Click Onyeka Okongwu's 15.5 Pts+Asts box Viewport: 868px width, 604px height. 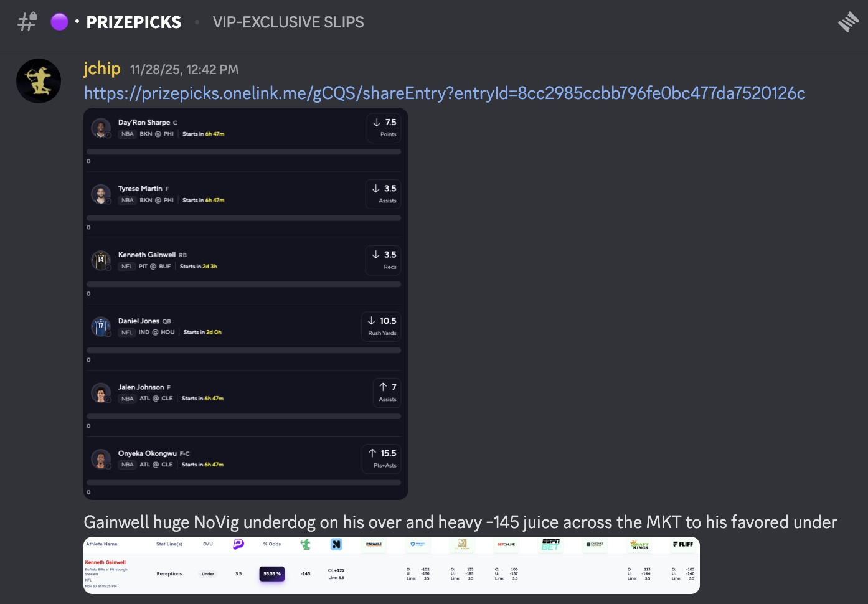pos(382,459)
